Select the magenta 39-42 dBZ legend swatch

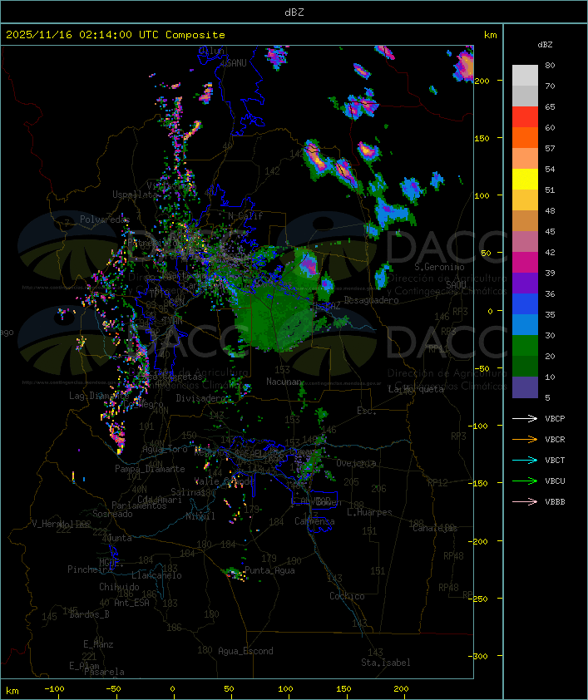[x=525, y=263]
